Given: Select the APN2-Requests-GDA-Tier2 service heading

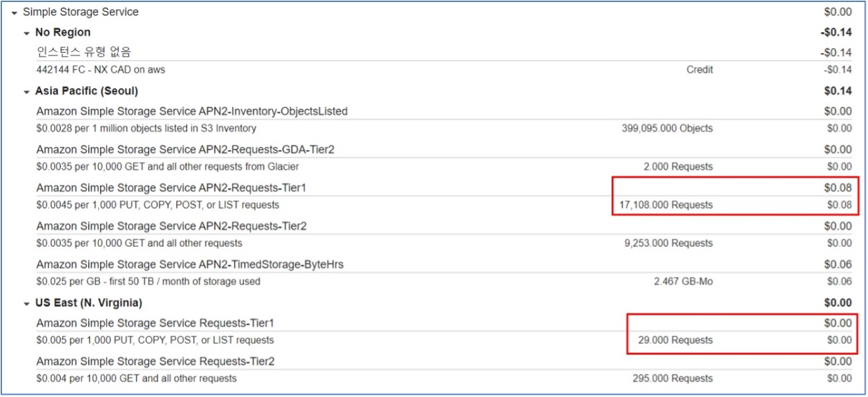Looking at the screenshot, I should 185,149.
